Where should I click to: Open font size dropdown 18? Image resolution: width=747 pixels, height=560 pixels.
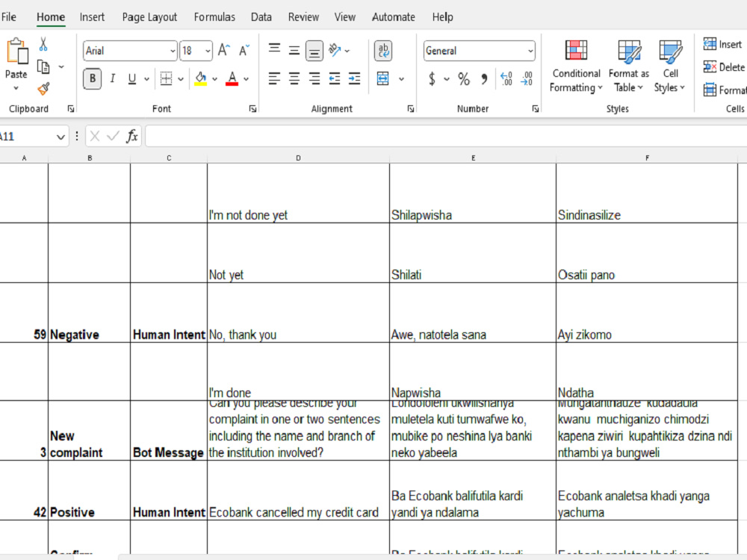(208, 51)
